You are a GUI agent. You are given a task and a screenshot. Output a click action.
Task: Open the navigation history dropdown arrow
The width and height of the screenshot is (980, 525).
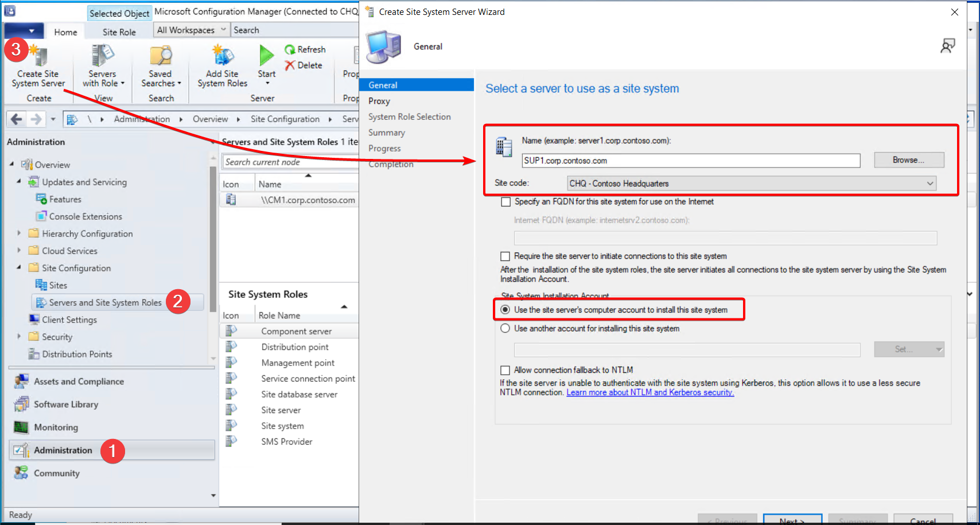pos(53,119)
